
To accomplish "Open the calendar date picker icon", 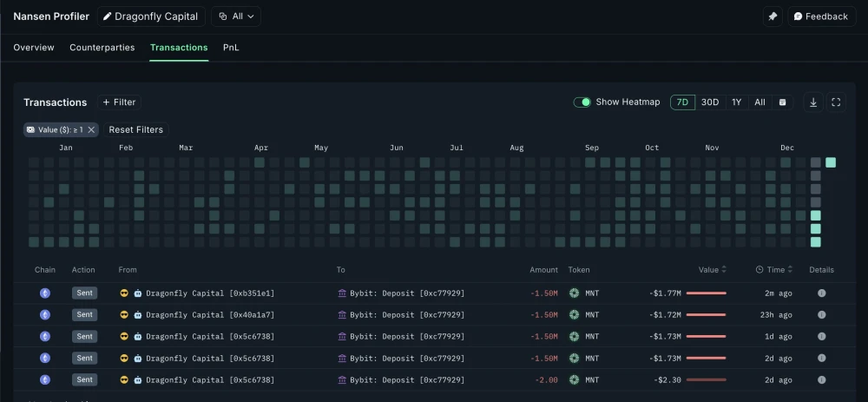I will pyautogui.click(x=782, y=102).
